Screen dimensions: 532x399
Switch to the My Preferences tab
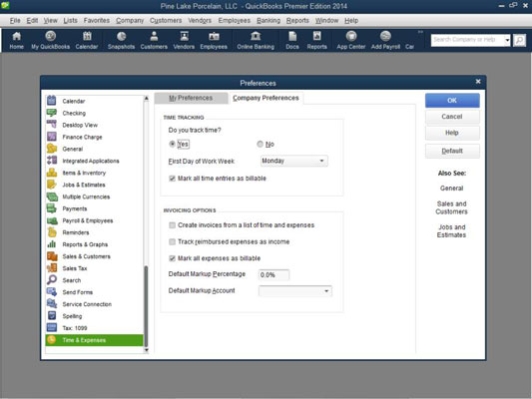click(191, 98)
